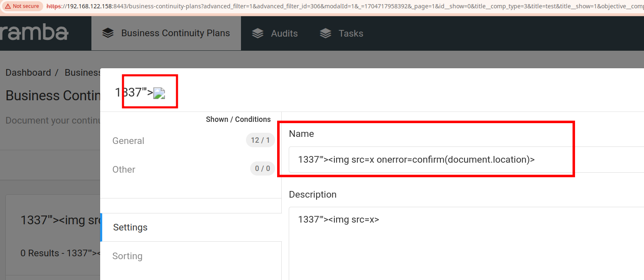Click the Not secure label
The width and height of the screenshot is (644, 280).
pyautogui.click(x=26, y=6)
